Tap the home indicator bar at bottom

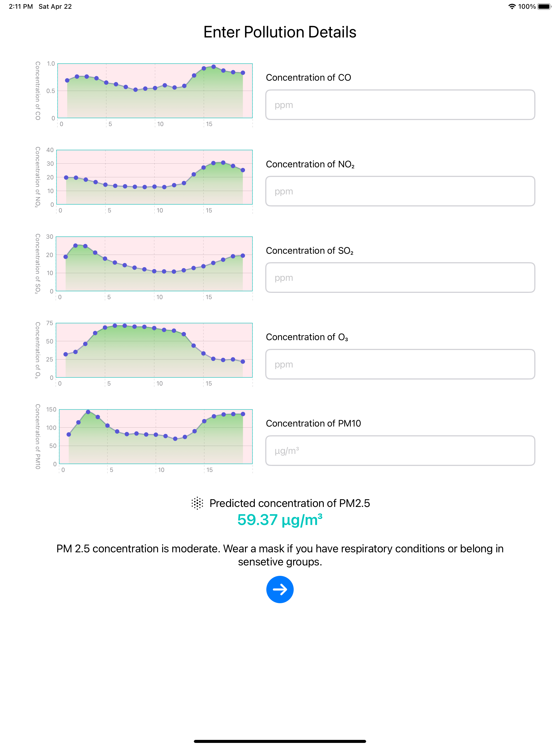280,741
